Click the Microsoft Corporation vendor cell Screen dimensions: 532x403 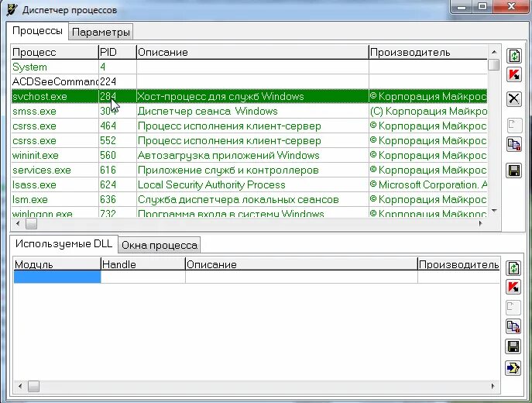(x=428, y=184)
